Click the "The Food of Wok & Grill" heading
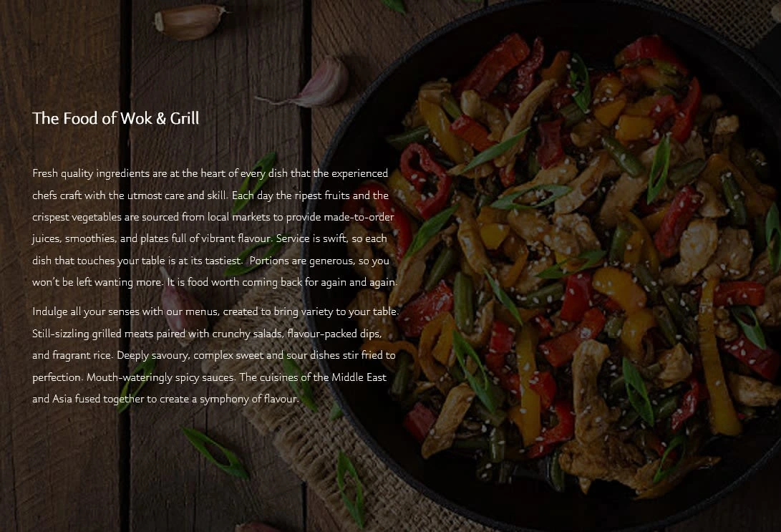 (x=115, y=119)
